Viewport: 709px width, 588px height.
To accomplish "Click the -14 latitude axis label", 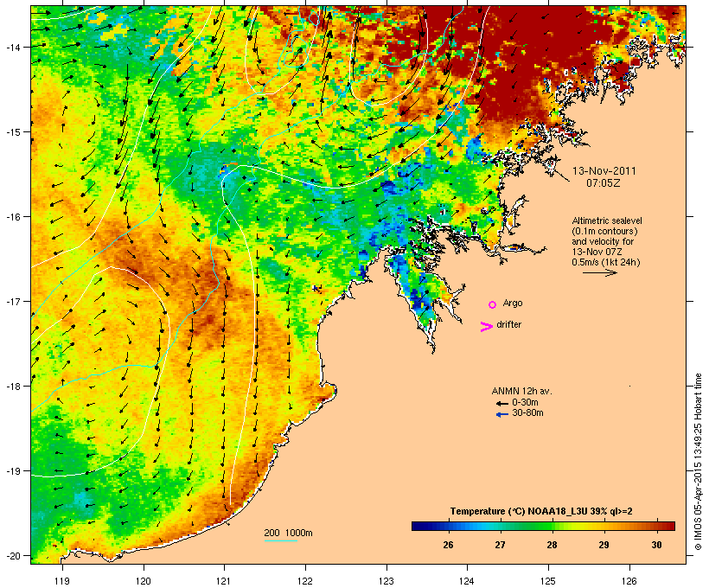I will 12,47.
